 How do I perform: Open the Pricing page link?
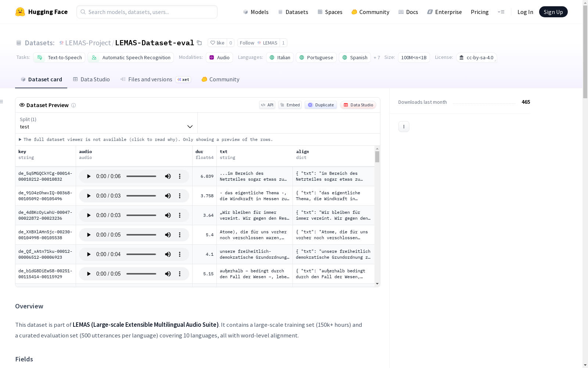(480, 12)
